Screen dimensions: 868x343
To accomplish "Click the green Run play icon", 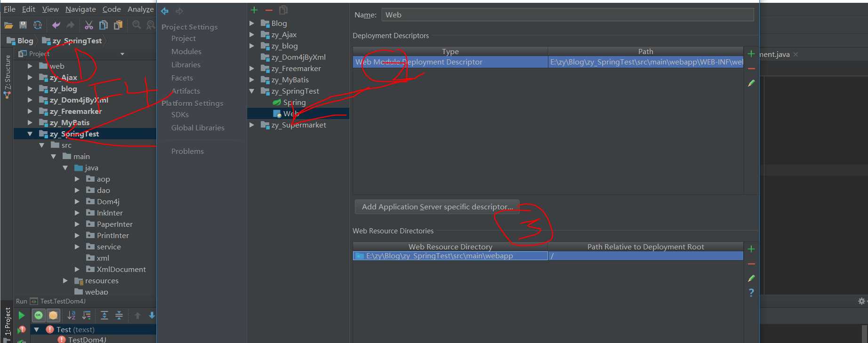I will pos(22,315).
